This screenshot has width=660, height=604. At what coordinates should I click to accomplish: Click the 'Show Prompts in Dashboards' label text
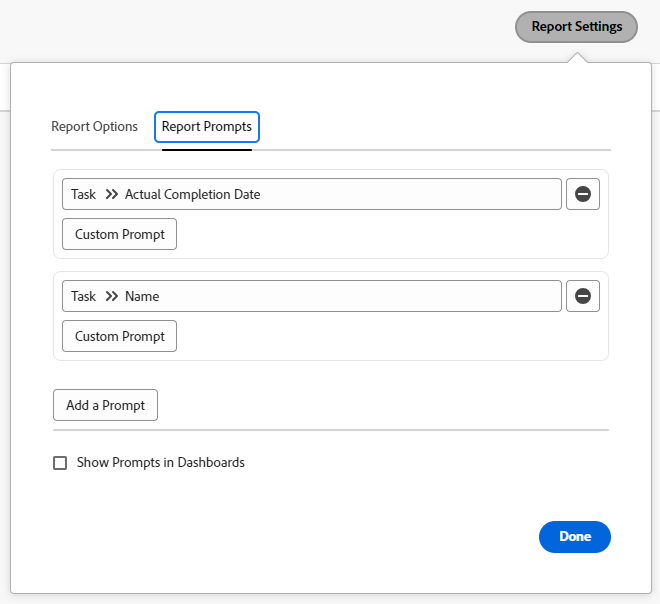[161, 463]
